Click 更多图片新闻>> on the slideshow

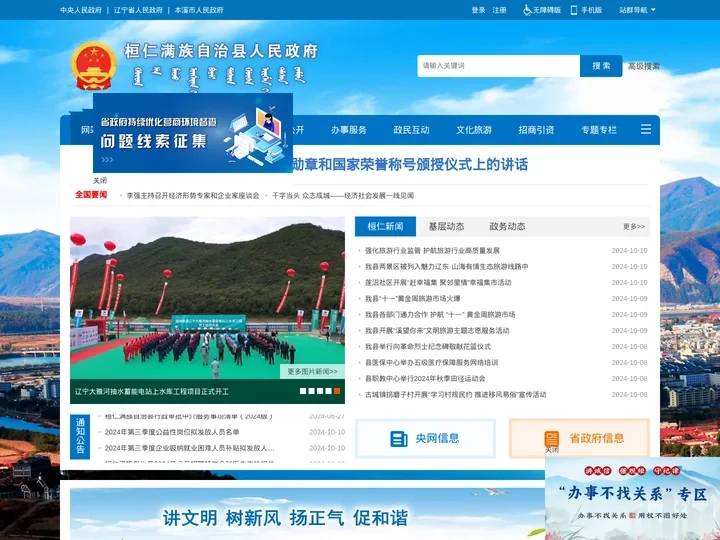click(x=312, y=371)
